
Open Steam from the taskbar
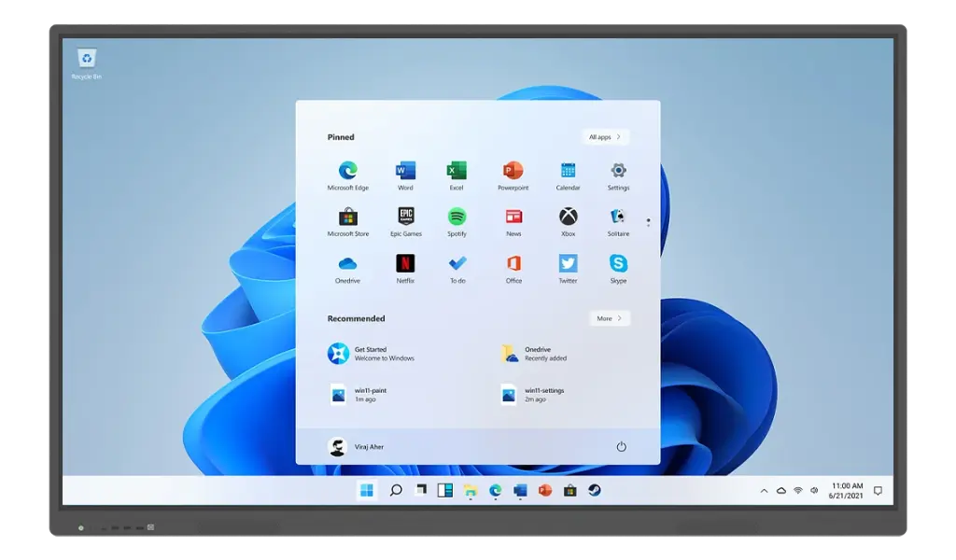[595, 490]
